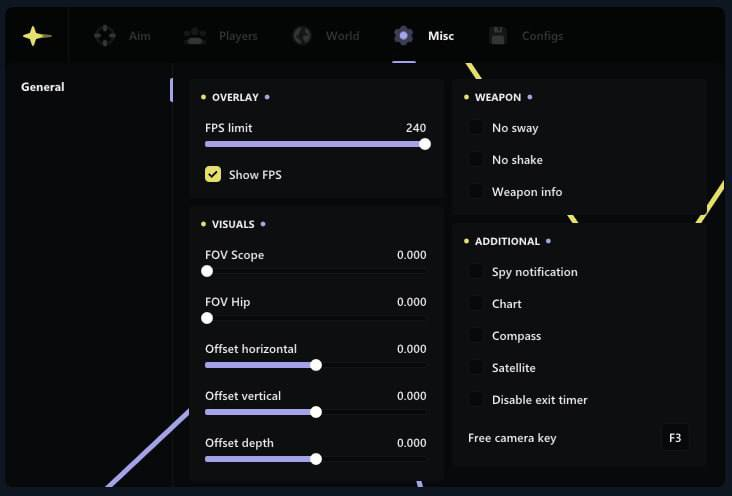The height and width of the screenshot is (496, 732).
Task: Click the Misc gear icon
Action: [x=403, y=36]
